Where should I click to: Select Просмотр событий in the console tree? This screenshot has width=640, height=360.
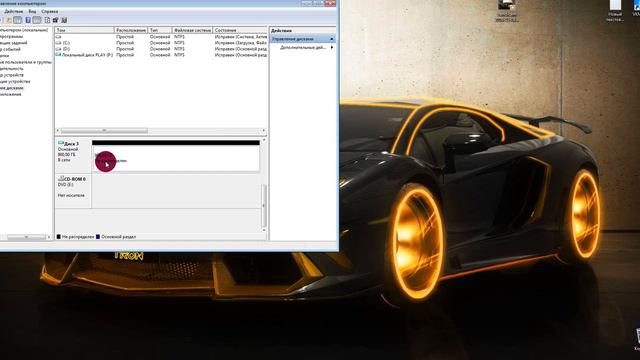coord(10,49)
